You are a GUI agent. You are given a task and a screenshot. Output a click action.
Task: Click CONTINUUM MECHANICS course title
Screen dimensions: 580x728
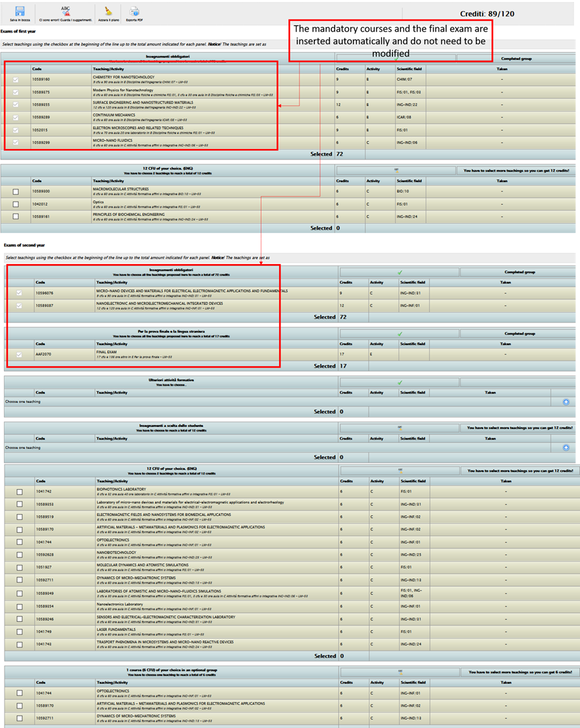(x=114, y=115)
